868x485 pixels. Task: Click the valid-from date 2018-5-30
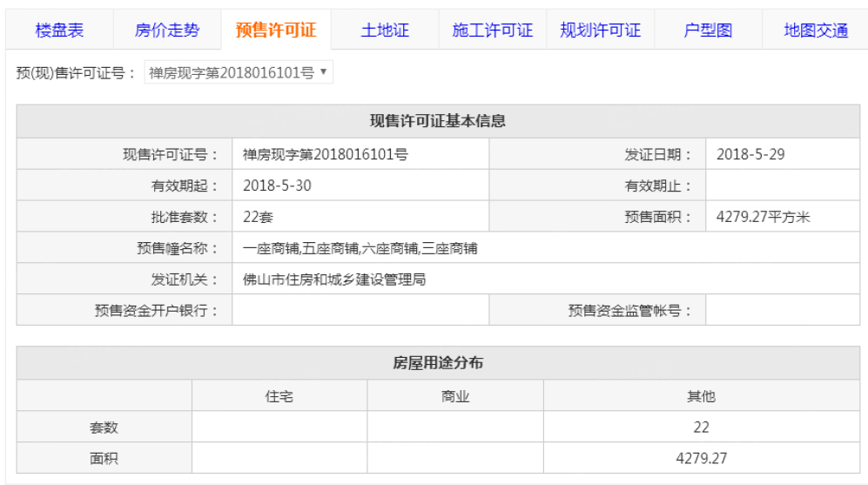click(277, 185)
